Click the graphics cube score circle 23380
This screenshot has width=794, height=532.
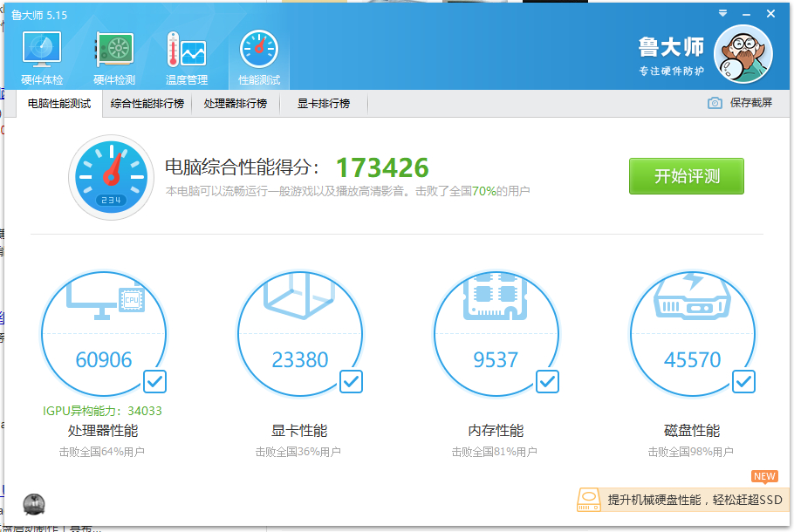click(x=300, y=333)
